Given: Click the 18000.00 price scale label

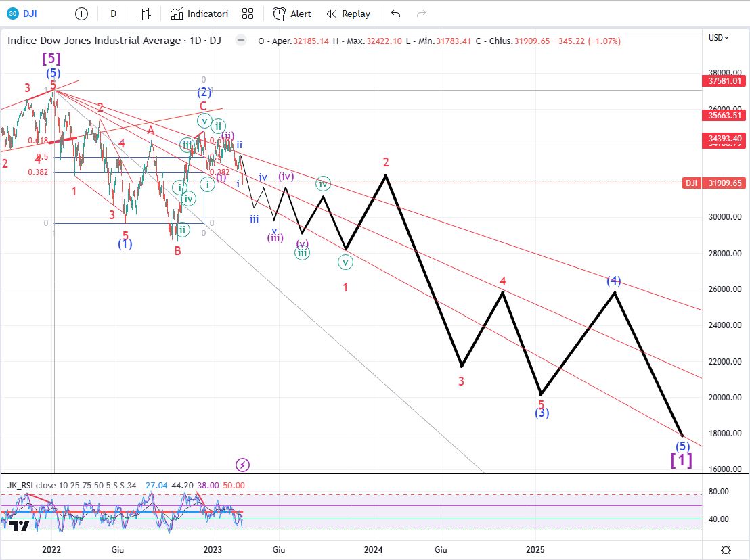Looking at the screenshot, I should [725, 434].
